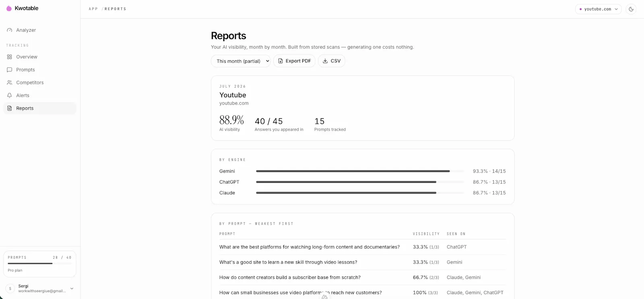
Task: Select Reports in the sidebar
Action: 40,109
